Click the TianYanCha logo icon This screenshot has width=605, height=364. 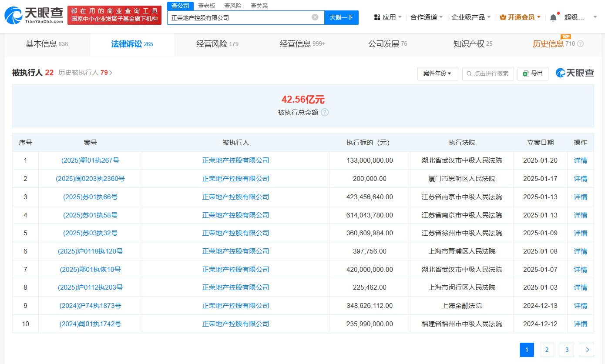(13, 16)
